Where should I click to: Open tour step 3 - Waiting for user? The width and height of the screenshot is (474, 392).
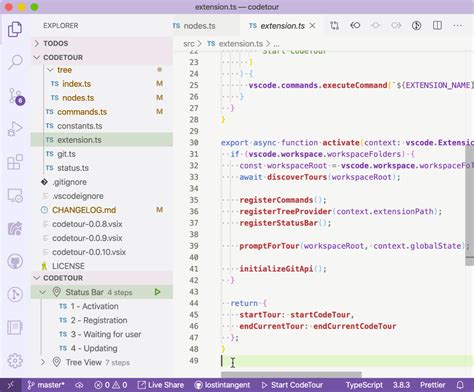click(x=106, y=334)
